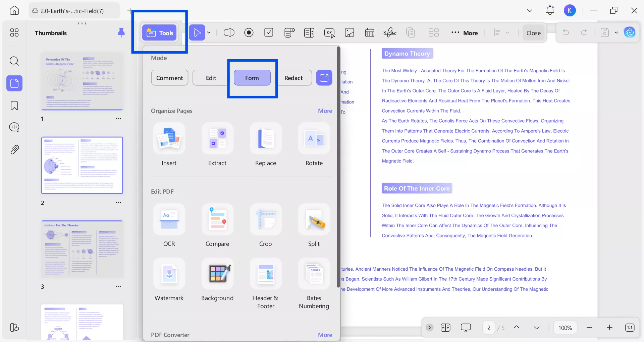Open the grid dashboard icon in left sidebar
Image resolution: width=644 pixels, height=342 pixels.
point(14,32)
